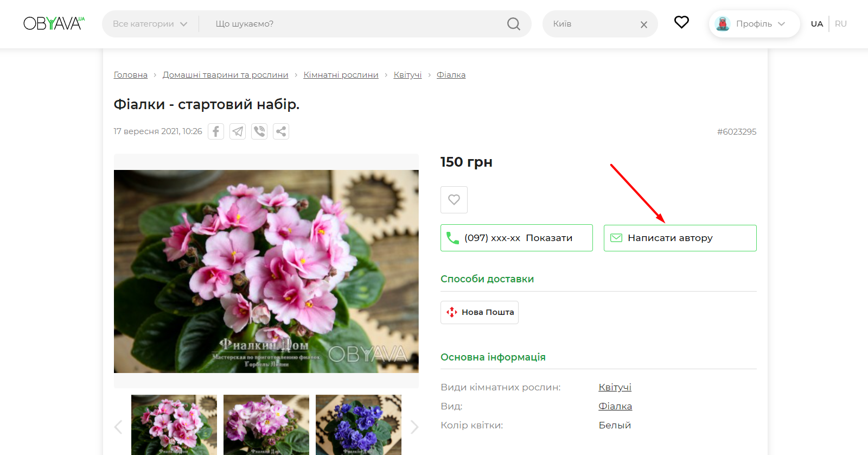
Task: Go to Кімнатні рослини breadcrumb
Action: (341, 75)
